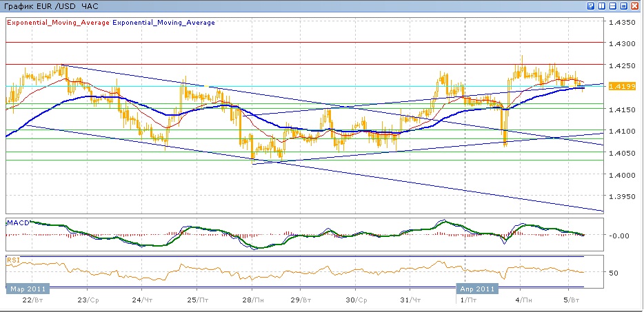Click the MACD -0.00 axis label
The width and height of the screenshot is (644, 312).
[x=618, y=235]
